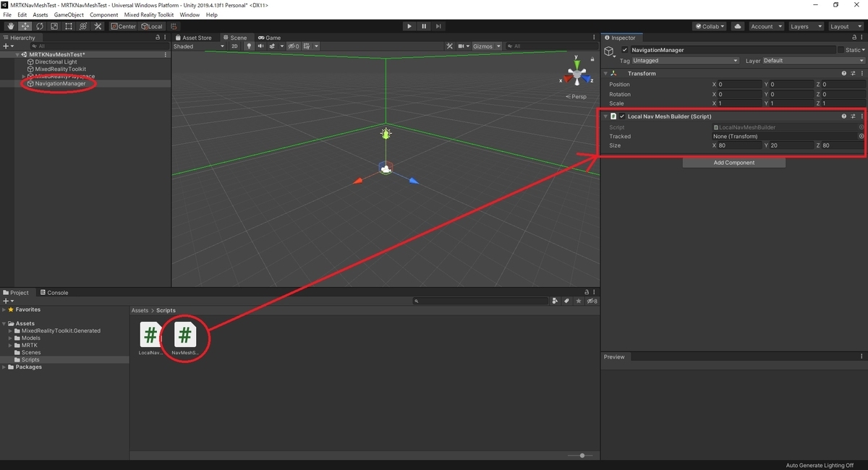
Task: Open the Layer Default dropdown
Action: (812, 61)
